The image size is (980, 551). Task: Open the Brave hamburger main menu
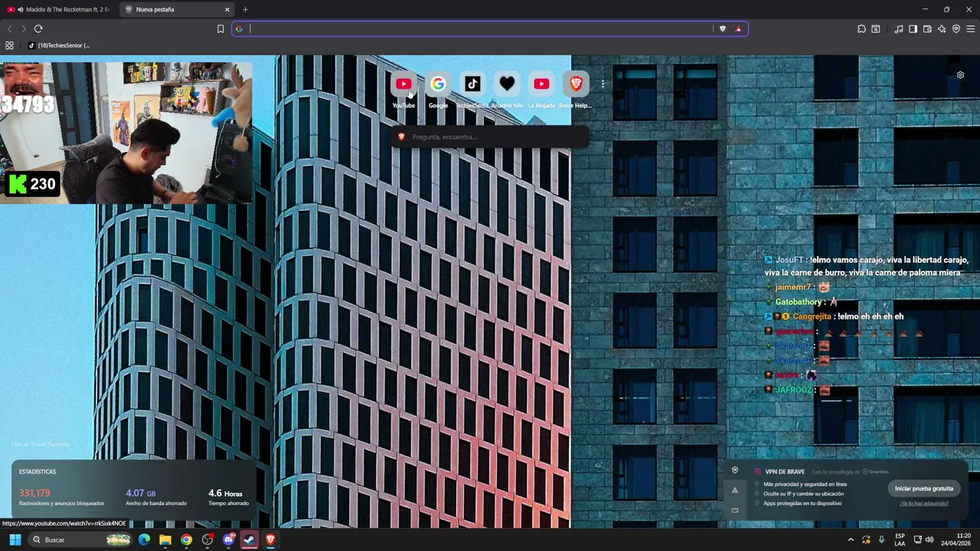(x=971, y=29)
